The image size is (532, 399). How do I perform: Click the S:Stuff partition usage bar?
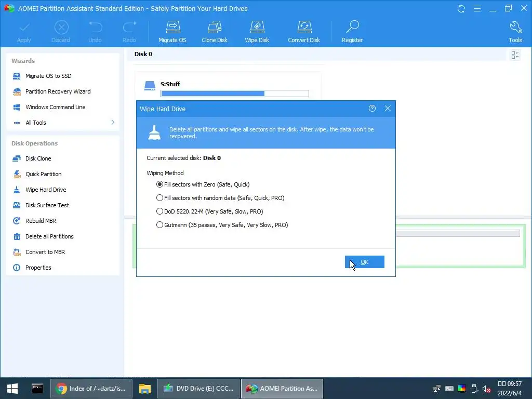point(235,94)
